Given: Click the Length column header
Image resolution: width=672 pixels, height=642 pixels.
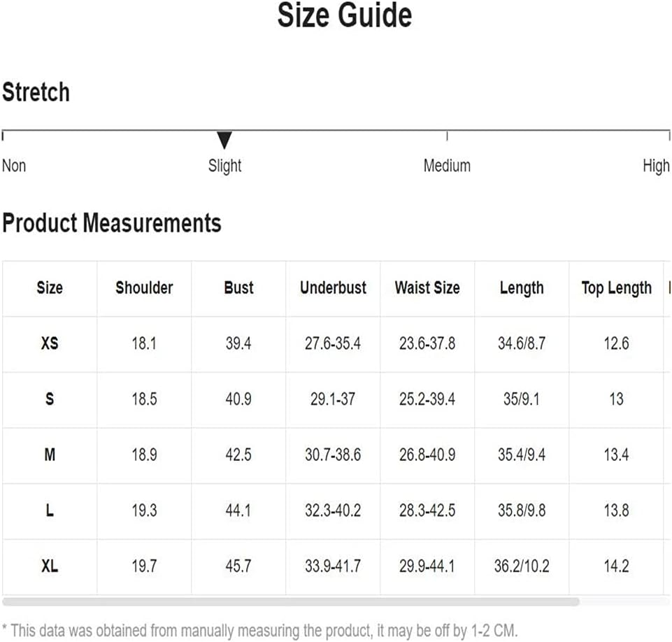Looking at the screenshot, I should coord(522,288).
